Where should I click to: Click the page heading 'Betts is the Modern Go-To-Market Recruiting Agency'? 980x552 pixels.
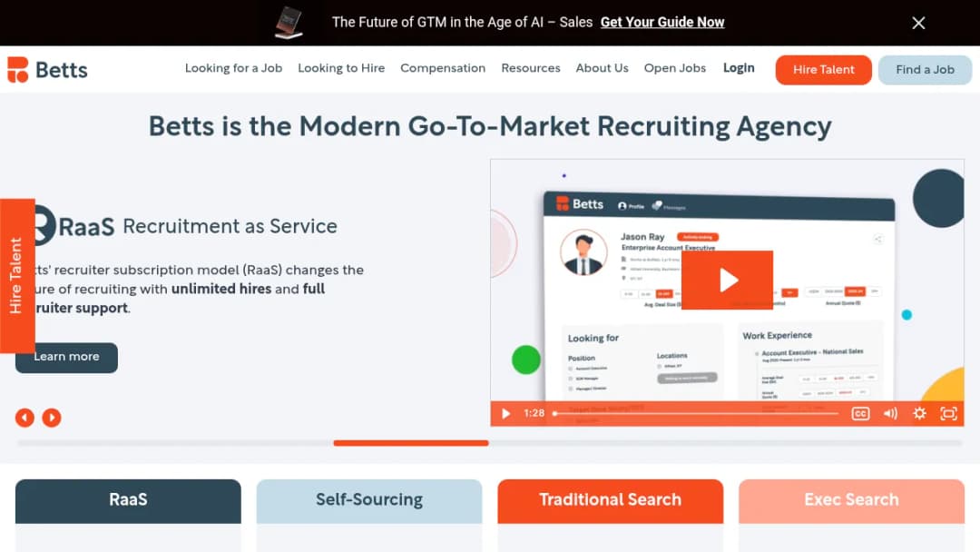point(490,127)
